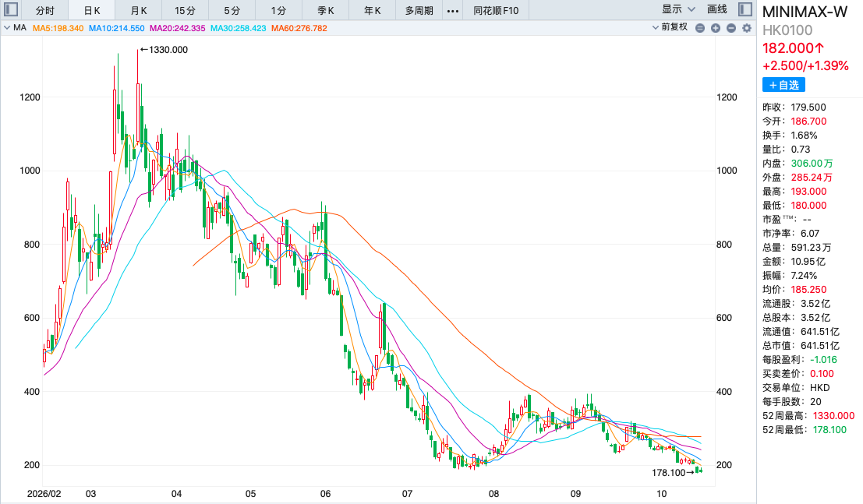Click the minus icon left of the plus icon
Screen dimensions: 863x504
pos(700,28)
